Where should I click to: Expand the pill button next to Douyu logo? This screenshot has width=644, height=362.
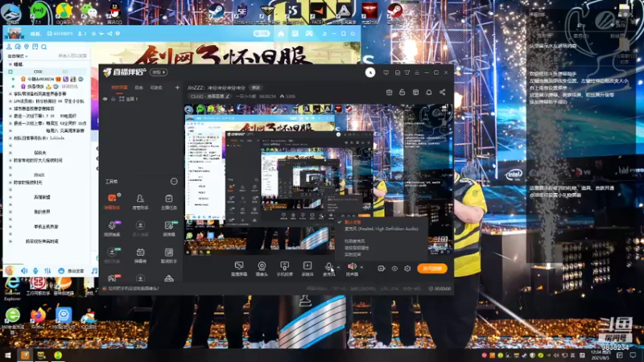[x=159, y=72]
